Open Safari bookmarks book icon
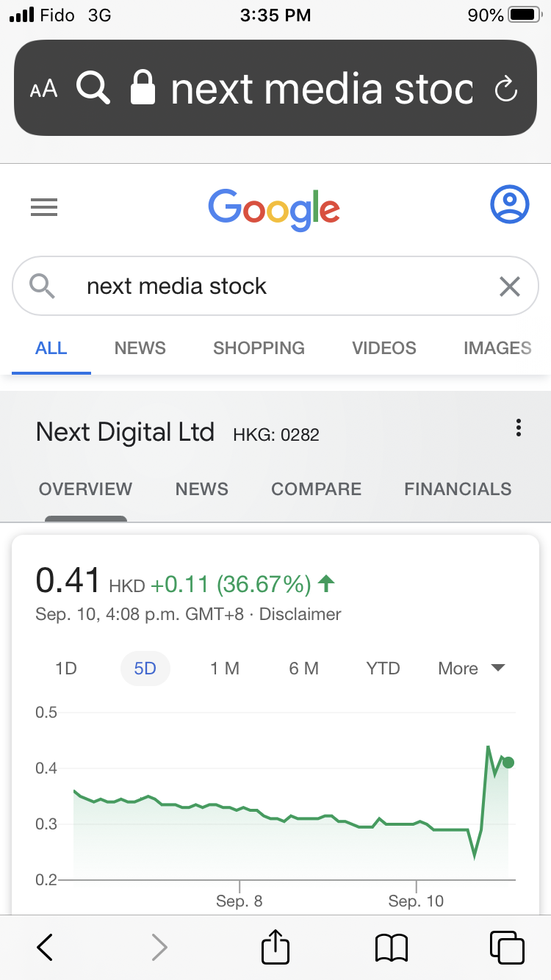 pyautogui.click(x=391, y=948)
